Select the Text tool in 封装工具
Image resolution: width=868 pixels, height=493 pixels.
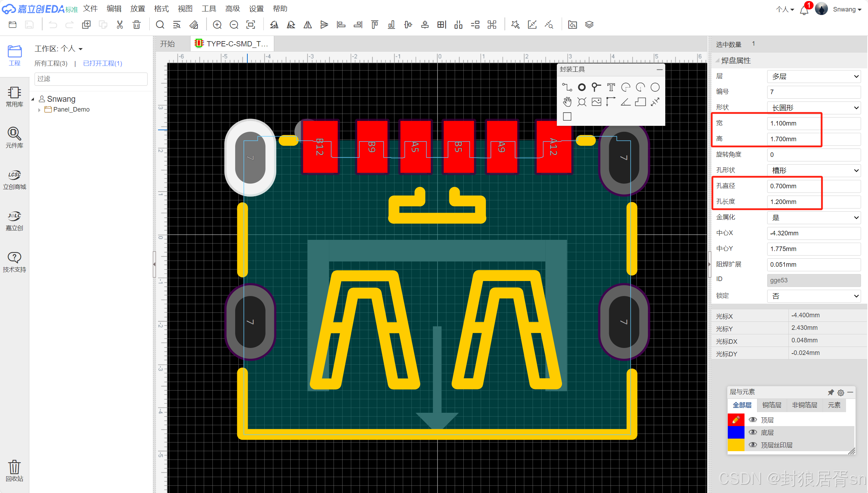point(611,87)
